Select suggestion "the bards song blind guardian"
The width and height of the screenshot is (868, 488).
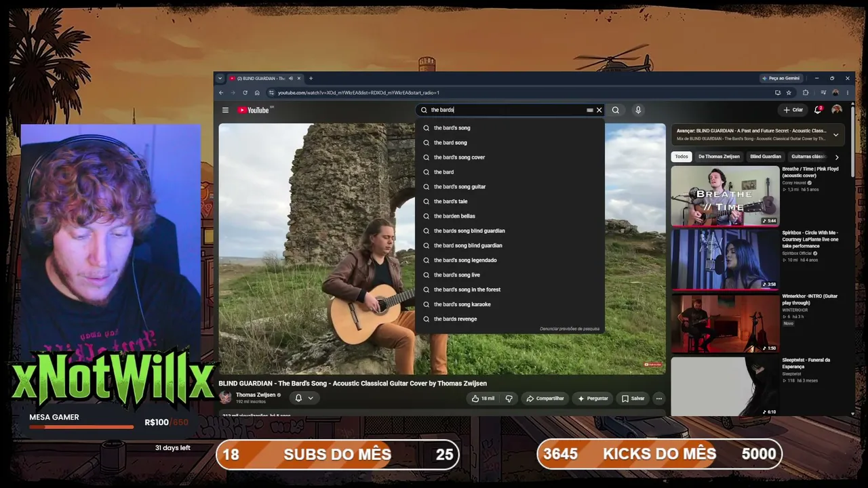point(509,230)
